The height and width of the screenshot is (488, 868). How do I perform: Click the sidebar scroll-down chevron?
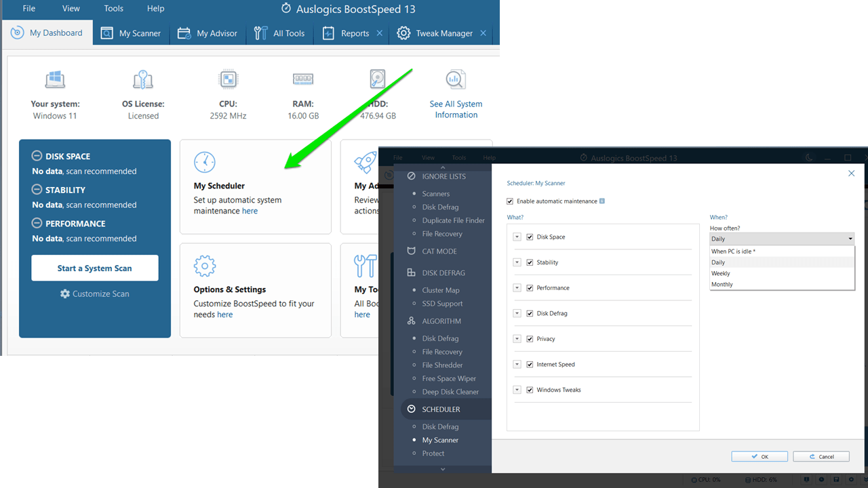(x=443, y=468)
